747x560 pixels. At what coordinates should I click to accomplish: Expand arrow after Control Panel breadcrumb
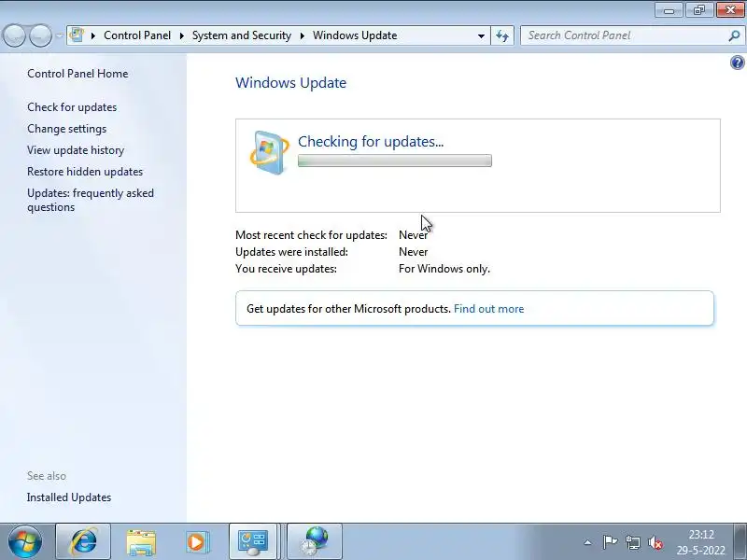click(182, 35)
